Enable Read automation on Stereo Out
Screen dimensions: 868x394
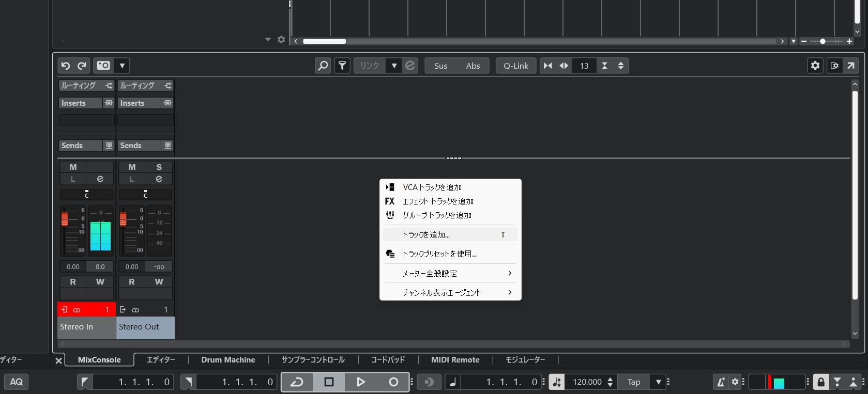(x=132, y=282)
